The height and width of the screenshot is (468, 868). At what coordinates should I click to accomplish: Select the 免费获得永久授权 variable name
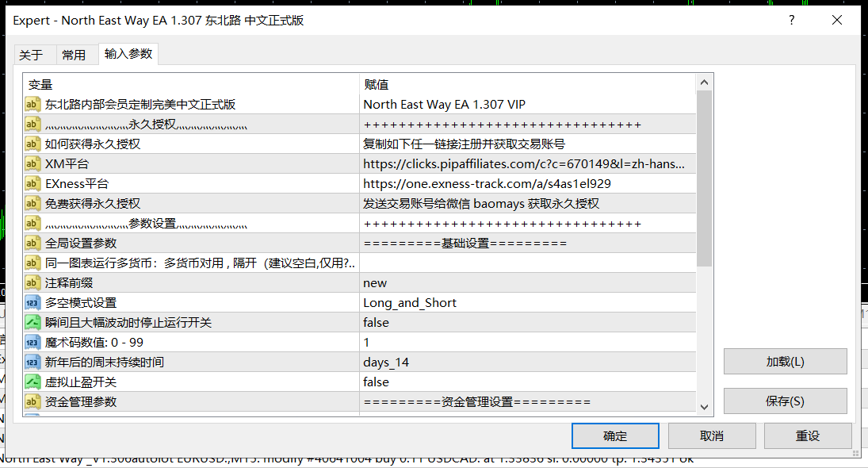tap(93, 203)
